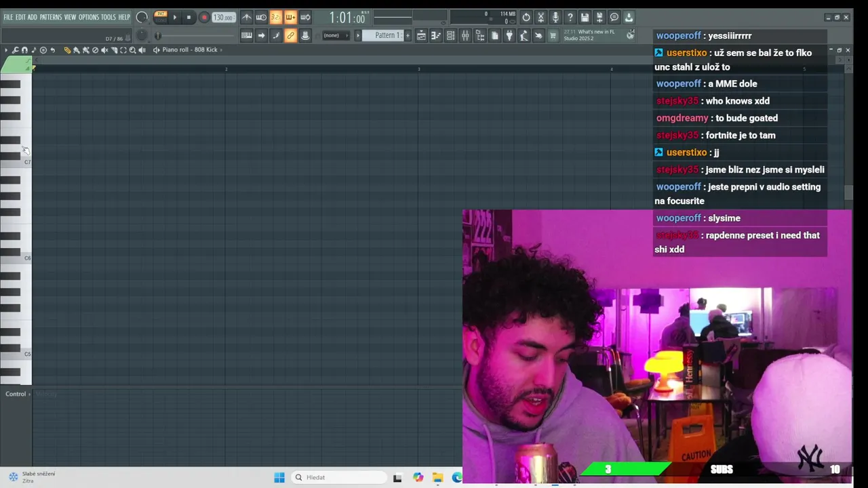Toggle PAT/SONG playback mode
This screenshot has width=868, height=488.
click(161, 17)
